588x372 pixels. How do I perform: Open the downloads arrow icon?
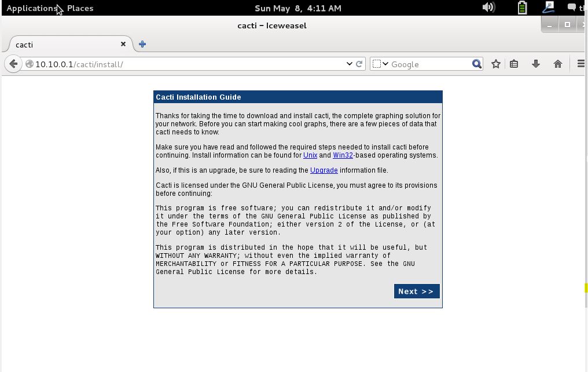click(x=535, y=64)
